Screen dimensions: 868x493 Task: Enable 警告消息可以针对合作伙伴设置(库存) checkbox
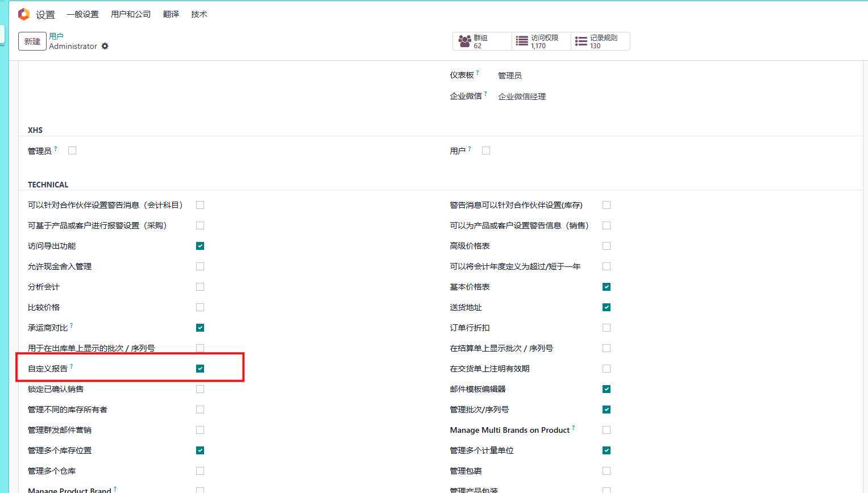pos(607,205)
